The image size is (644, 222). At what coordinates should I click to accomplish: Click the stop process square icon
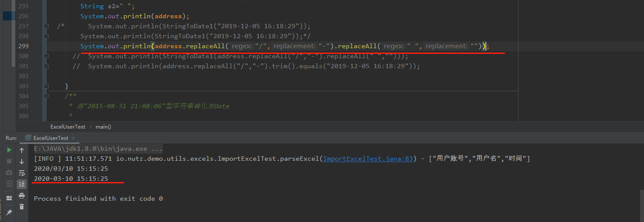pos(9,161)
